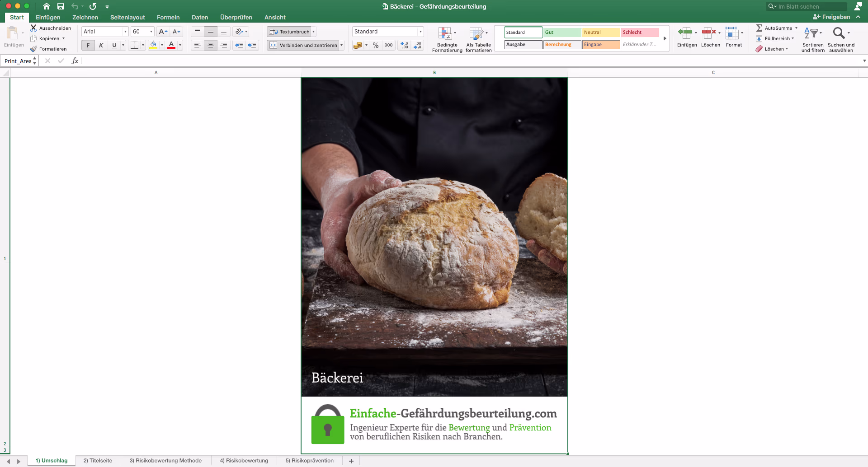This screenshot has width=868, height=467.
Task: Expand AutoSumme dropdown arrow
Action: 796,28
